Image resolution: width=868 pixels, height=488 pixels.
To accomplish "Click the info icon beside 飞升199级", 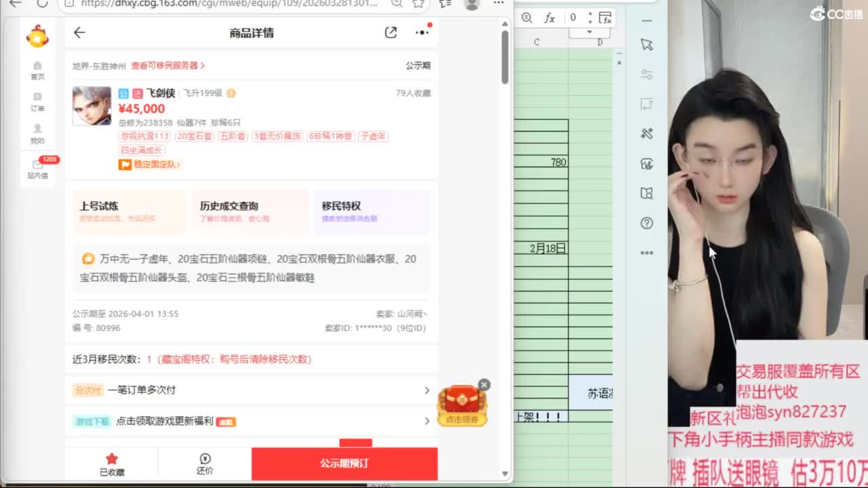I will click(231, 94).
